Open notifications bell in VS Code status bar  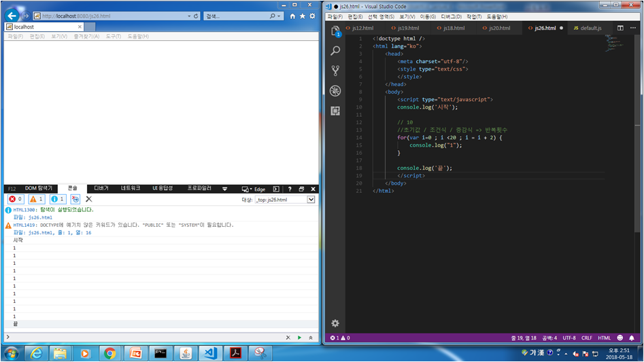point(632,338)
